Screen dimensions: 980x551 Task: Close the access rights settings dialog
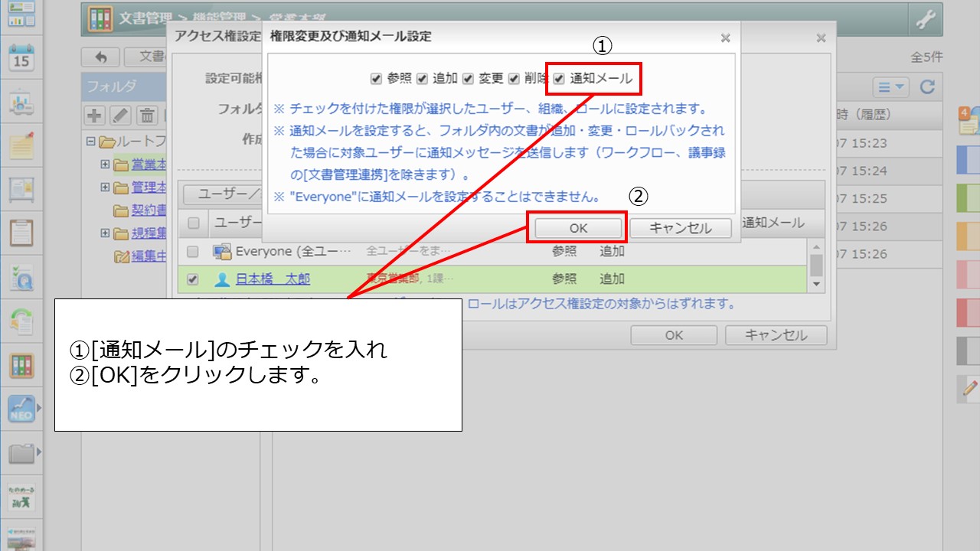pos(821,37)
